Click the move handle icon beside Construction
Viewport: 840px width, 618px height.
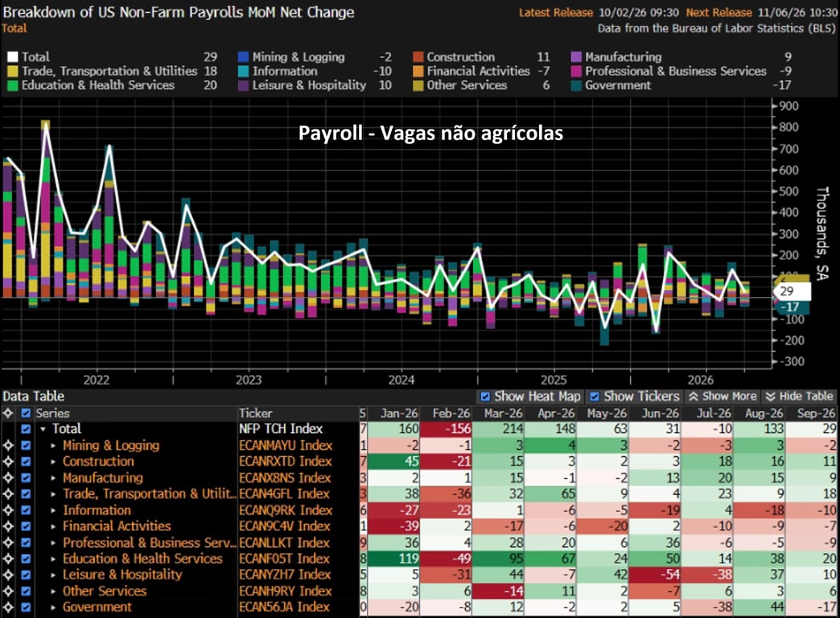click(x=8, y=462)
